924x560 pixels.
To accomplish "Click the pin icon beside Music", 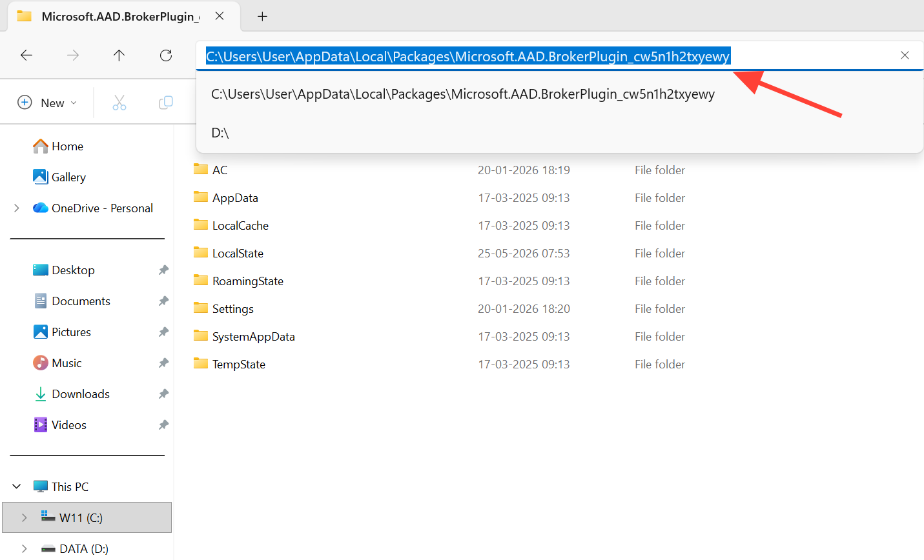I will [x=163, y=363].
